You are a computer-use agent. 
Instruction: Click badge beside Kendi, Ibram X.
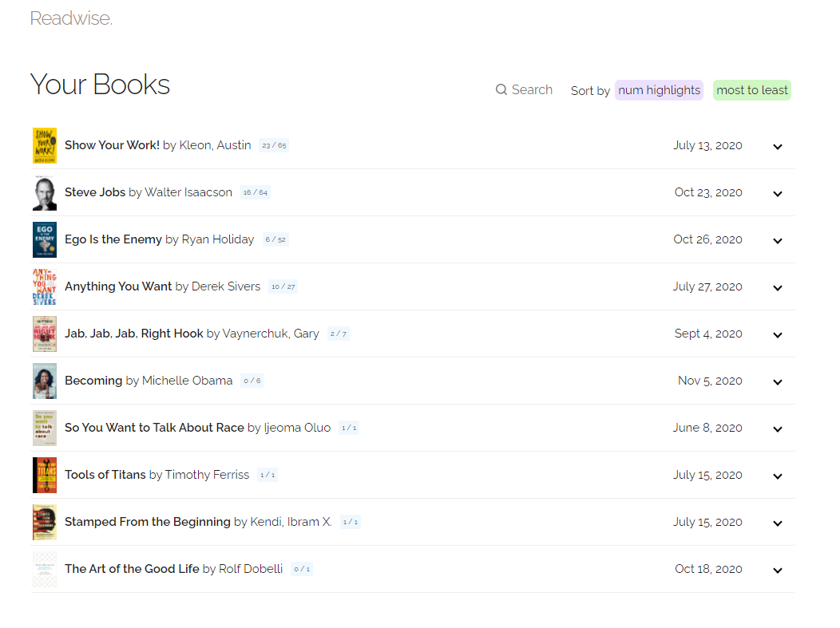[x=351, y=523]
